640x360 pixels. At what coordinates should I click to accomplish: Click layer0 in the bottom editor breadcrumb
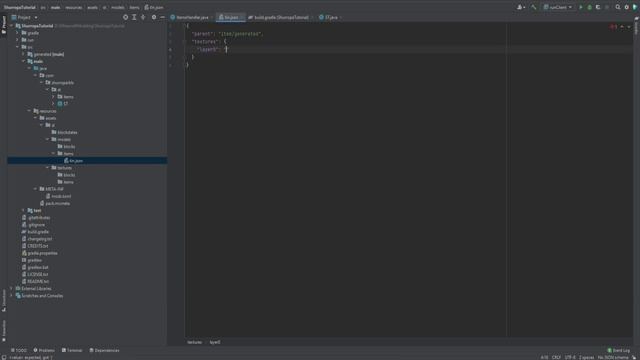pyautogui.click(x=215, y=342)
